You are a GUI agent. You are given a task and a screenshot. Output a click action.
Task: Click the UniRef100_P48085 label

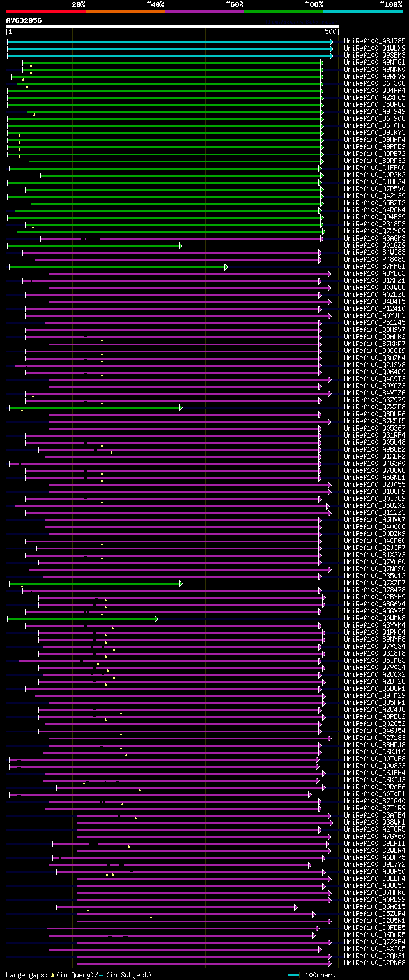374,260
